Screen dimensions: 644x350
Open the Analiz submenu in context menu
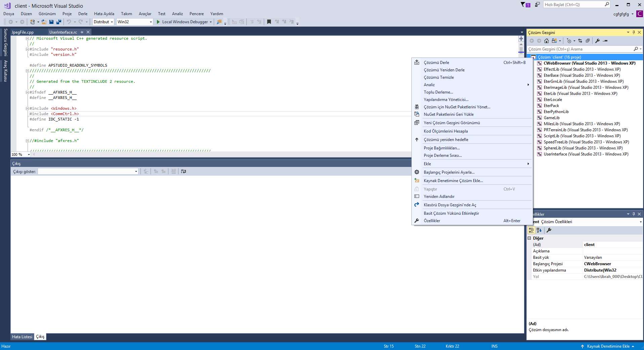472,85
